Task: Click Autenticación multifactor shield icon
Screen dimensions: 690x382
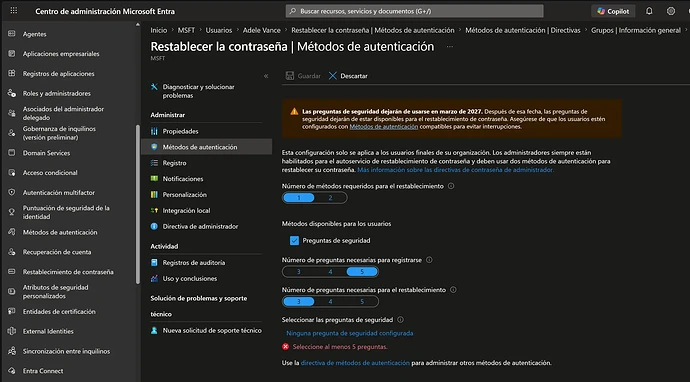Action: coord(12,192)
